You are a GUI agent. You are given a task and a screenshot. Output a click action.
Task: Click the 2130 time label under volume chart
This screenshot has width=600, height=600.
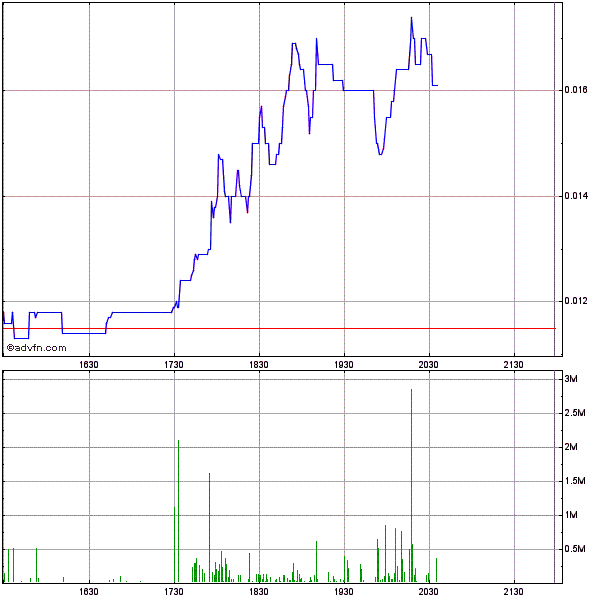(x=514, y=592)
